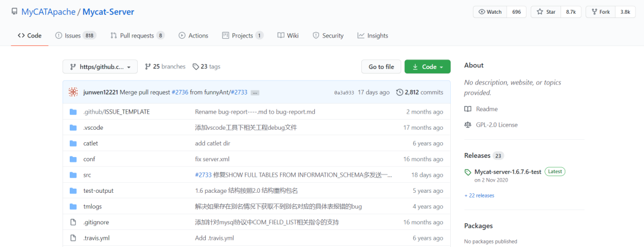Viewport: 644px width, 247px height.
Task: Click the '17 days ago' commit timestamp
Action: coord(374,93)
